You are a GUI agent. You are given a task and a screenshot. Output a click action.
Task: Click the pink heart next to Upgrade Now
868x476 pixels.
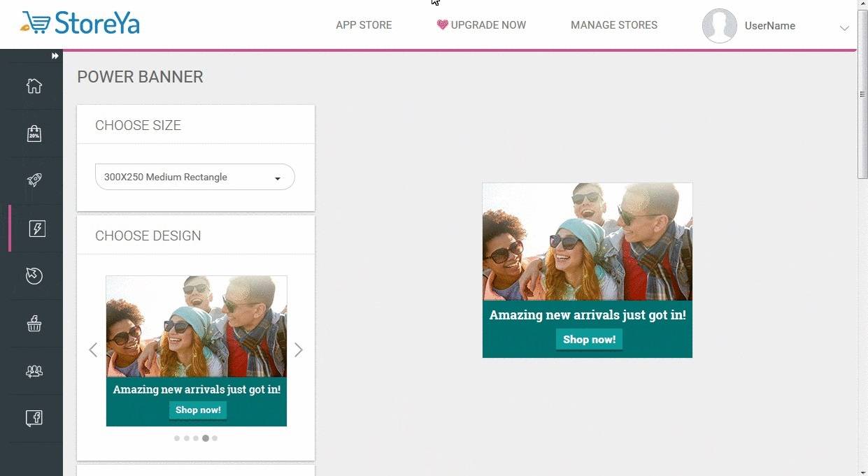(442, 25)
